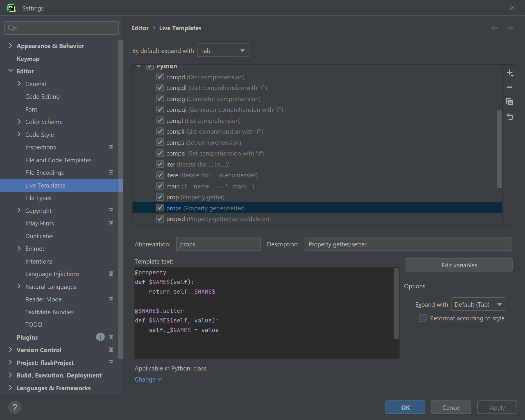
Task: Click inside the Template text editor
Action: [x=264, y=313]
